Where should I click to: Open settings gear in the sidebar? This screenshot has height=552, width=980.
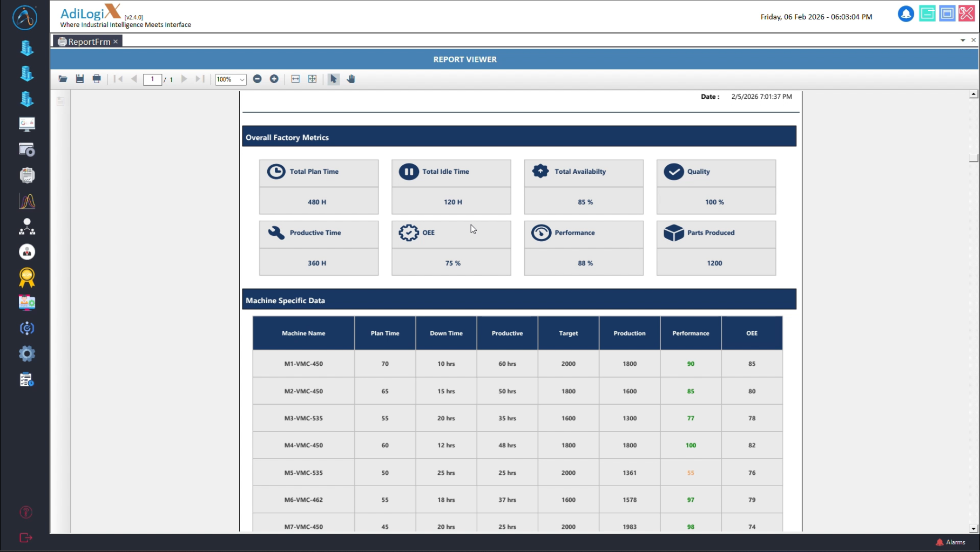[26, 354]
